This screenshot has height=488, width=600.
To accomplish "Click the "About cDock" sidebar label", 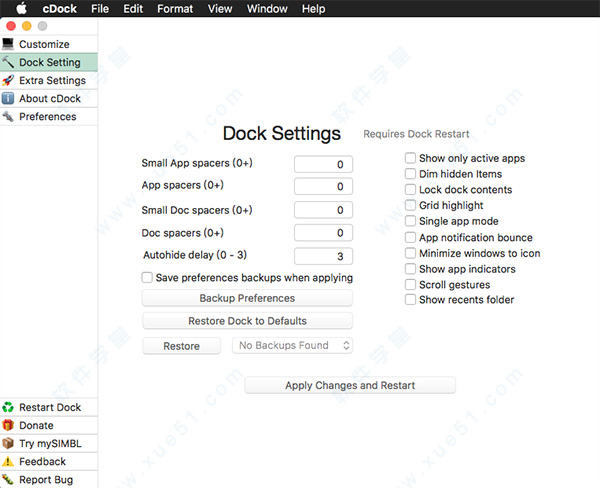I will point(50,98).
